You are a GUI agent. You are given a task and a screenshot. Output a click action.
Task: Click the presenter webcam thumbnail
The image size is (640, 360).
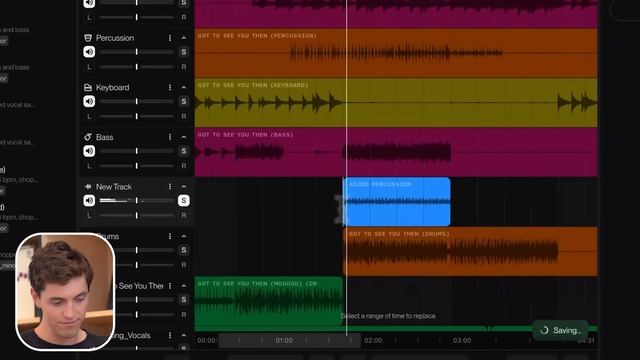(x=65, y=291)
